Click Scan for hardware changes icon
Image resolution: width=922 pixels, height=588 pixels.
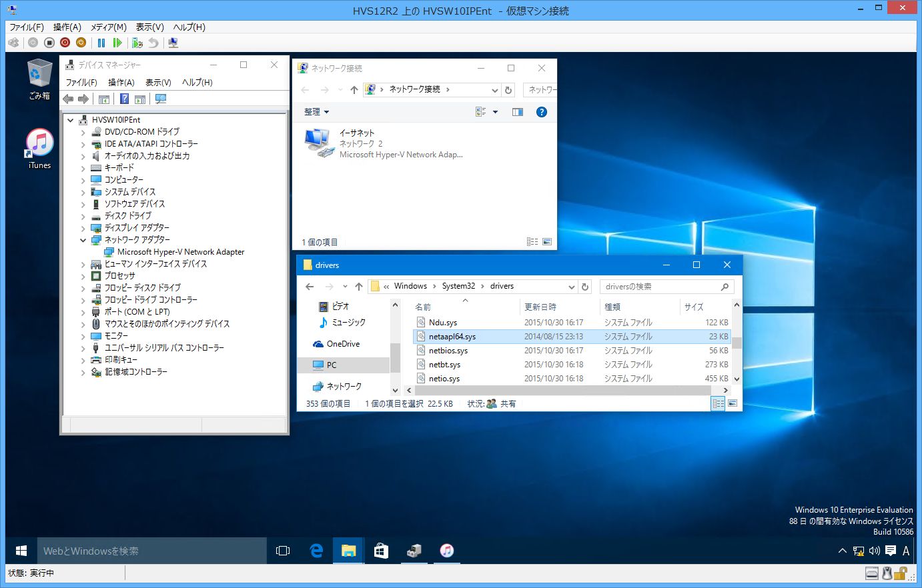coord(161,99)
